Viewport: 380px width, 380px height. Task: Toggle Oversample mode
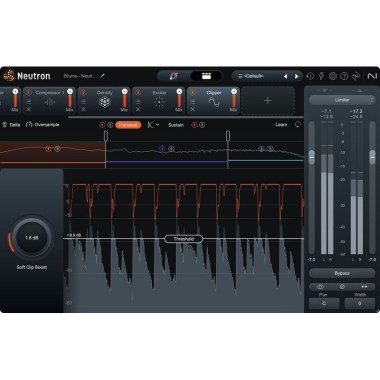pyautogui.click(x=43, y=125)
